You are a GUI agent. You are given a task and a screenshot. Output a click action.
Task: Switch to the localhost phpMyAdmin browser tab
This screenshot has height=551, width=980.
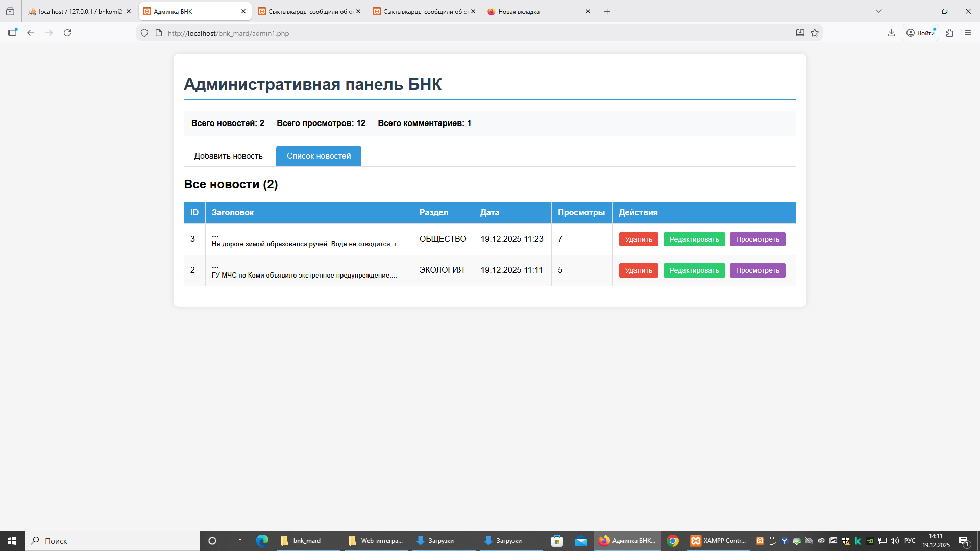click(77, 11)
